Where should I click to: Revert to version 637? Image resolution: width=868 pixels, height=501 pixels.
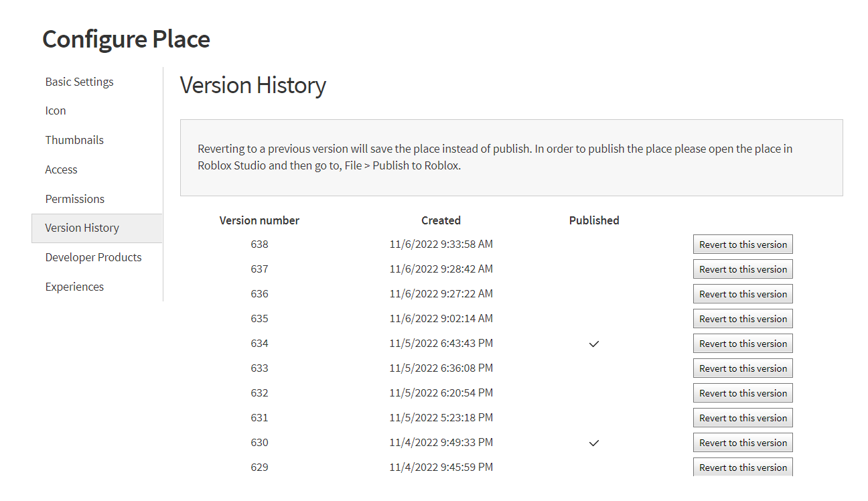coord(743,269)
